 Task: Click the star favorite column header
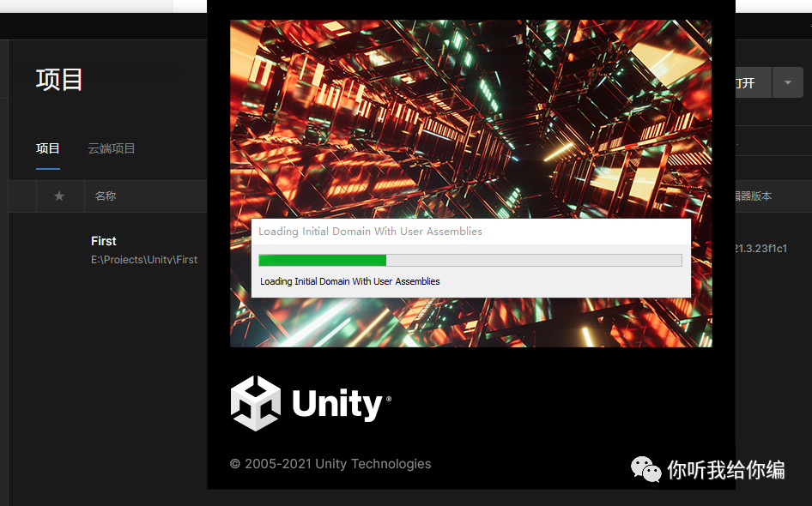click(59, 196)
